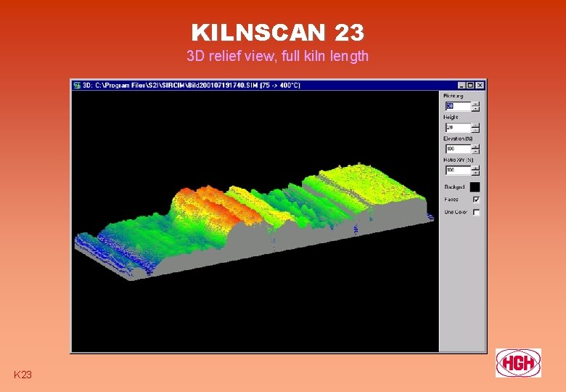This screenshot has width=566, height=392.
Task: Decrease Height using the down arrow
Action: [476, 130]
